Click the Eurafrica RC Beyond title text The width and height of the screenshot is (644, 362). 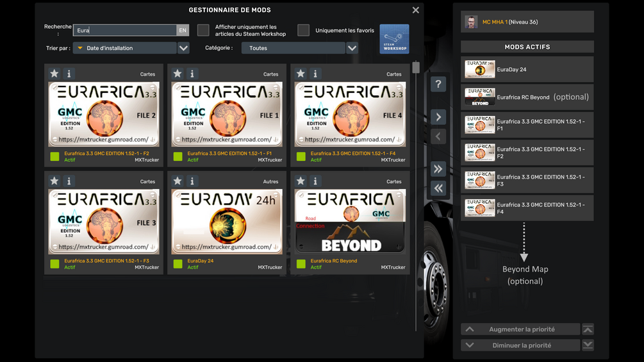[x=334, y=261]
